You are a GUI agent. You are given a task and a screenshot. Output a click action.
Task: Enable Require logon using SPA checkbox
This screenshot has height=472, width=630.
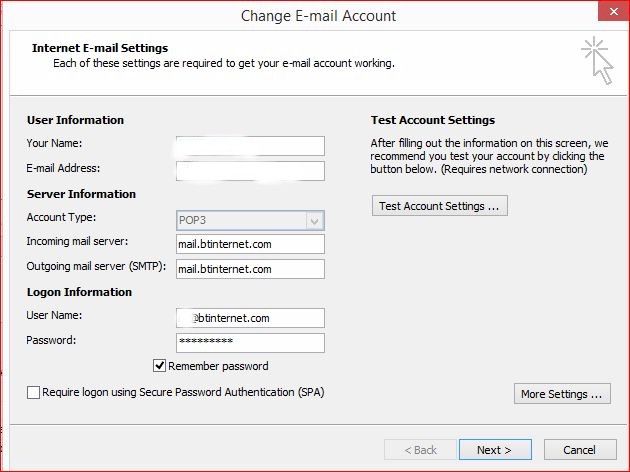[33, 392]
